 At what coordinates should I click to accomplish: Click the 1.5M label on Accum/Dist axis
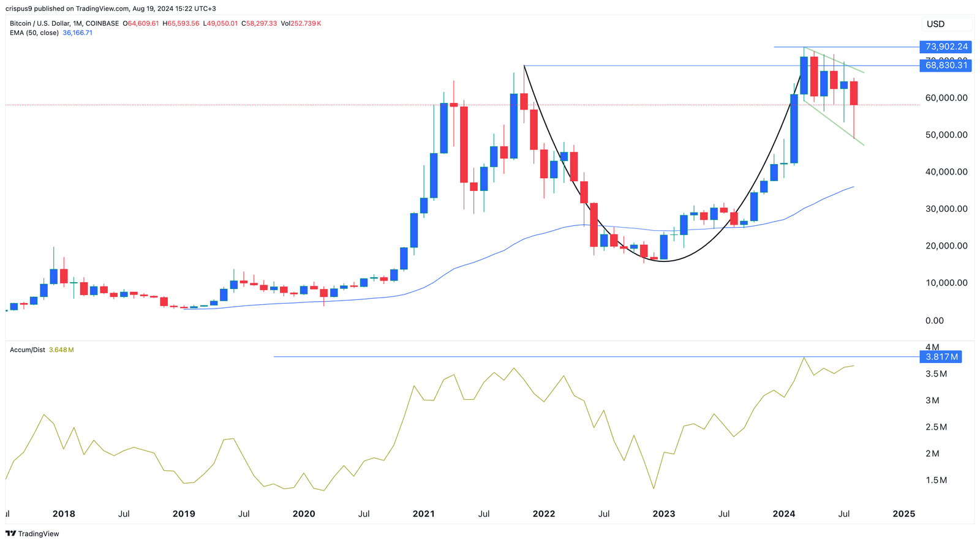(937, 480)
